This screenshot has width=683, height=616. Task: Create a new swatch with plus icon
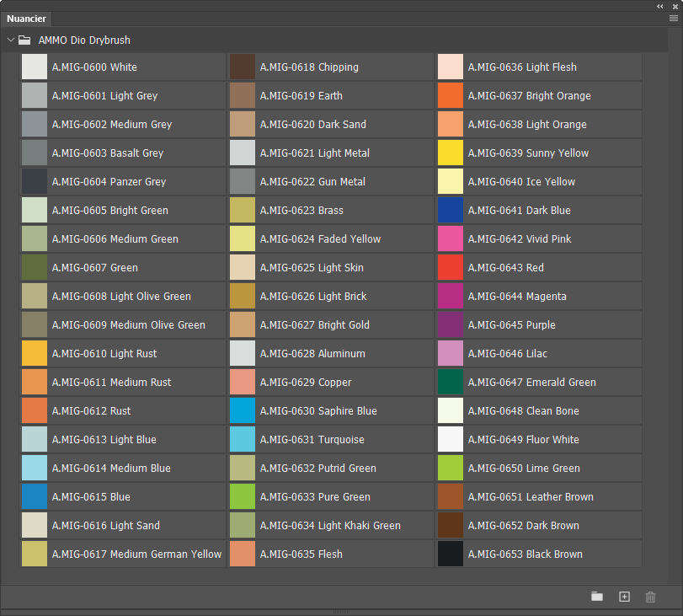click(x=624, y=597)
